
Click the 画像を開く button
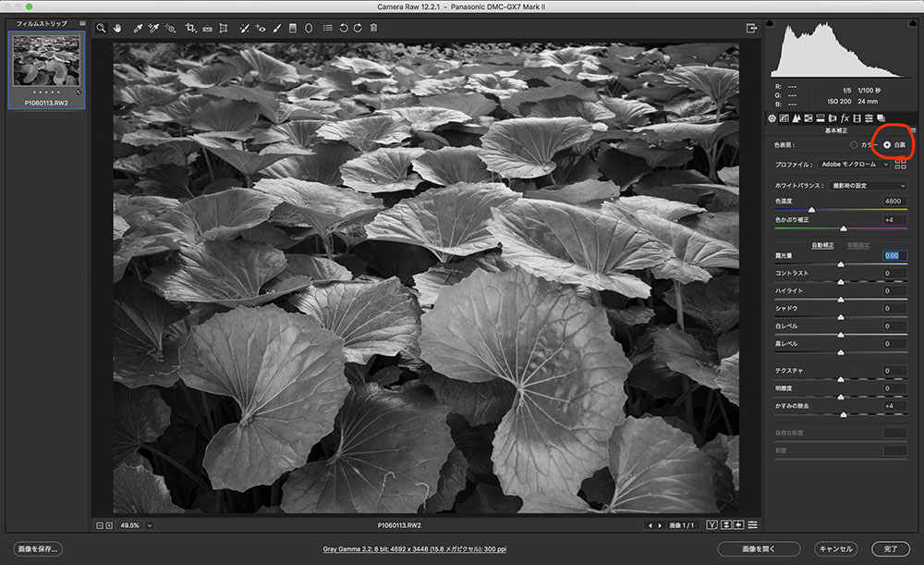[x=758, y=548]
